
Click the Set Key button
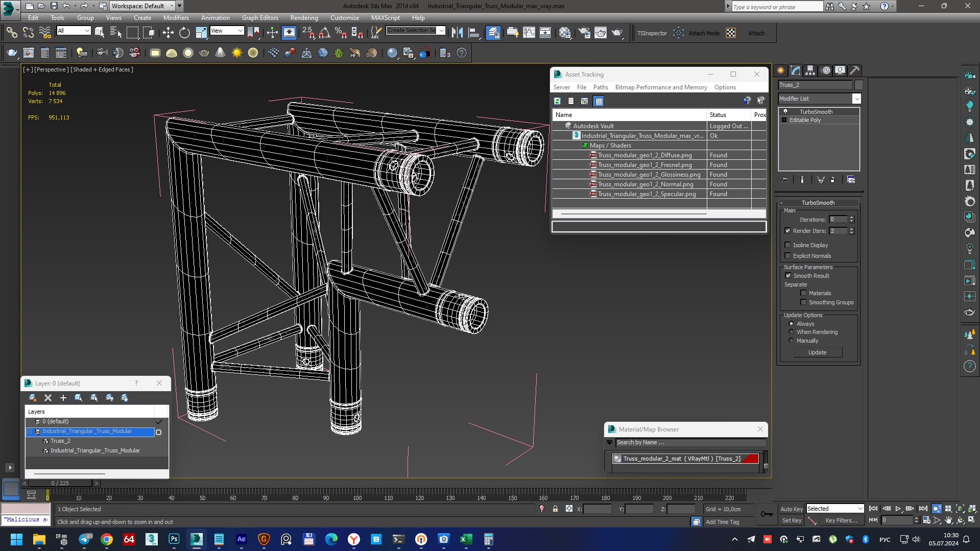pyautogui.click(x=791, y=520)
